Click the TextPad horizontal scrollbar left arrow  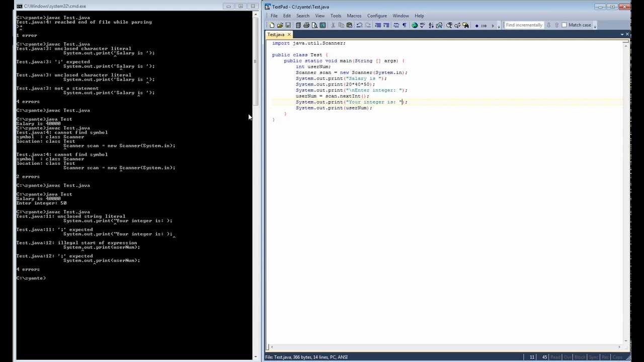click(x=272, y=347)
